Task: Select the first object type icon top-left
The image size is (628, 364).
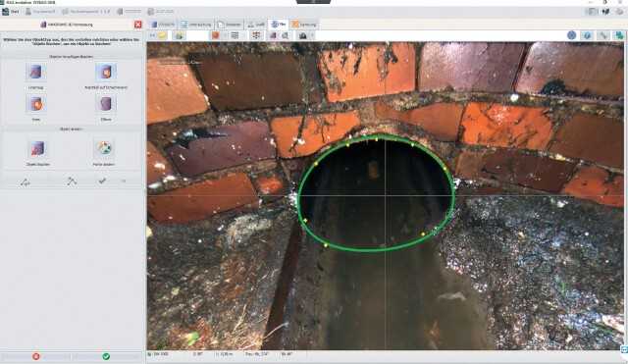Action: (36, 72)
